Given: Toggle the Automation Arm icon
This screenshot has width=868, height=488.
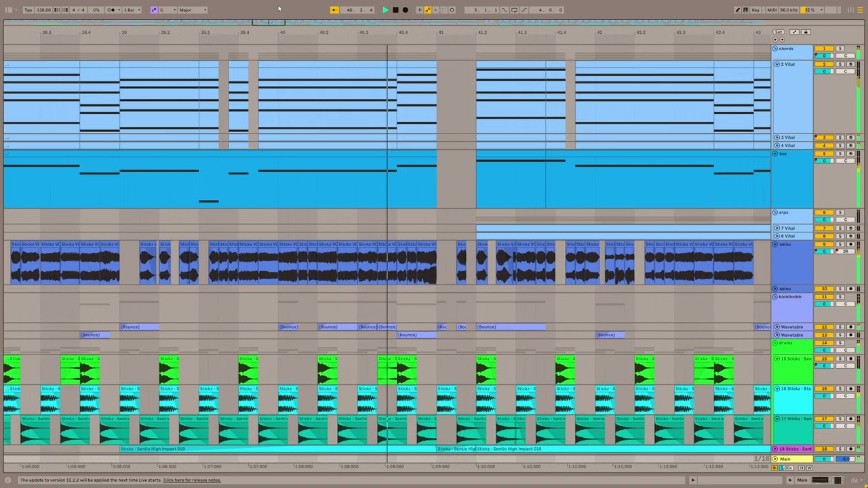Looking at the screenshot, I should click(428, 10).
